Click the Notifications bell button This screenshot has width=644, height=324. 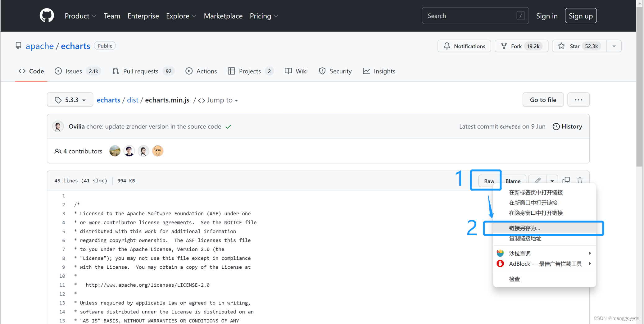pyautogui.click(x=464, y=46)
